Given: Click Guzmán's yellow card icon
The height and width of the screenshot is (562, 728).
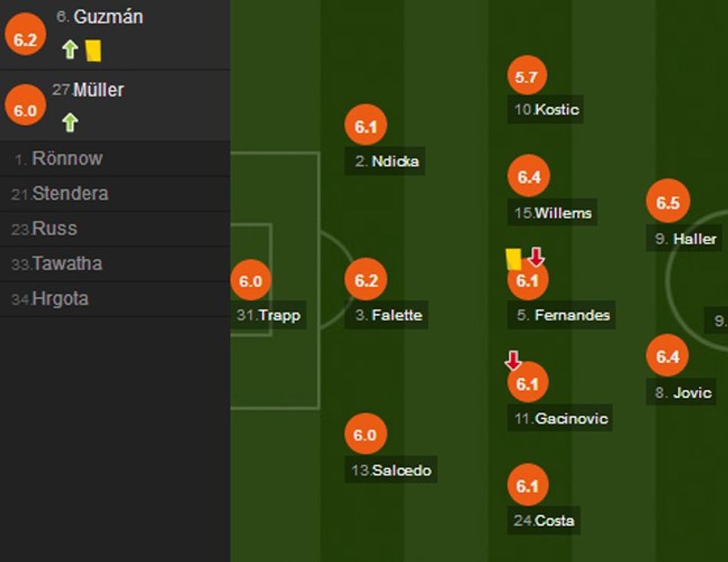Looking at the screenshot, I should click(x=93, y=50).
